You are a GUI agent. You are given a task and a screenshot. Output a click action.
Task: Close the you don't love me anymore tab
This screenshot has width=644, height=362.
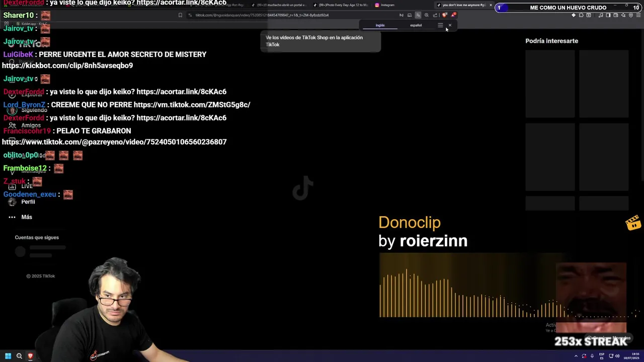point(491,5)
